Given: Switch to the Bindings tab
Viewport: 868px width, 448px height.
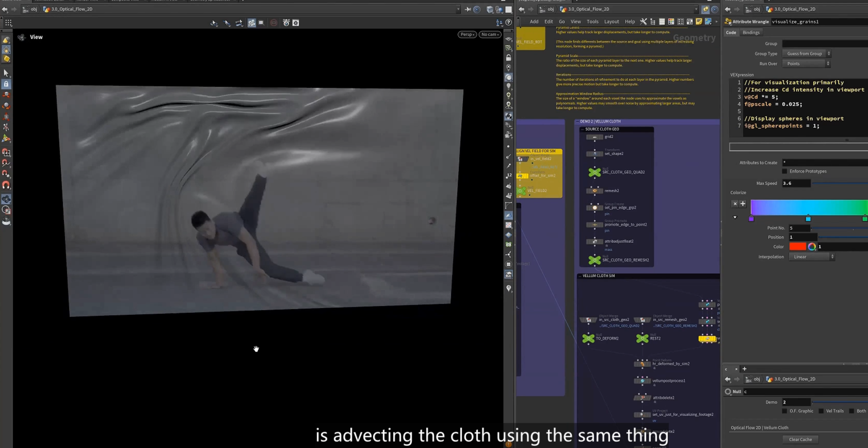Looking at the screenshot, I should click(751, 32).
